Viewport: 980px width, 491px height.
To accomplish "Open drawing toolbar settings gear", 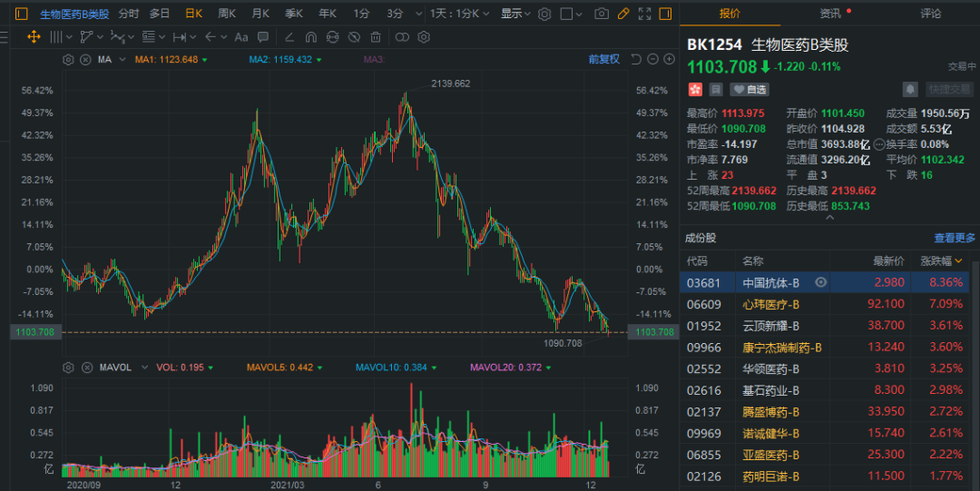I will (424, 37).
